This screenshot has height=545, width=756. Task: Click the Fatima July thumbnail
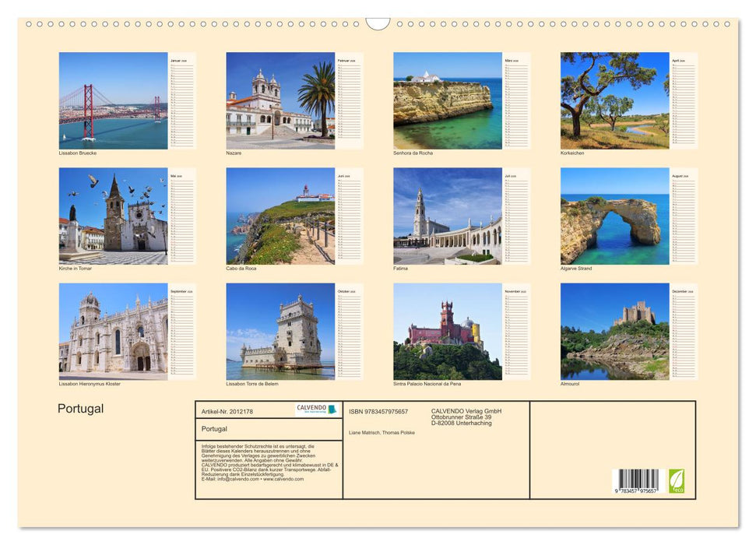[x=445, y=216]
